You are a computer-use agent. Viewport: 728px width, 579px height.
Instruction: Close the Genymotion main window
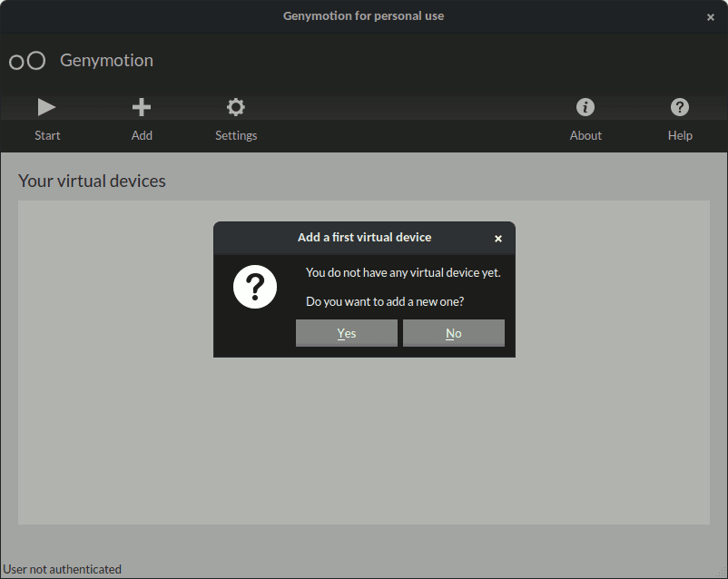711,17
